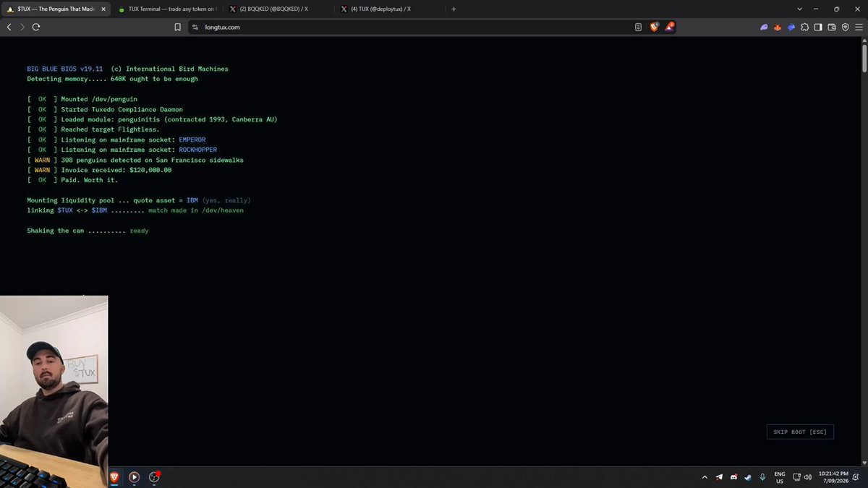Image resolution: width=868 pixels, height=488 pixels.
Task: Click the 'Mounted /dev/penguin' line
Action: (99, 99)
